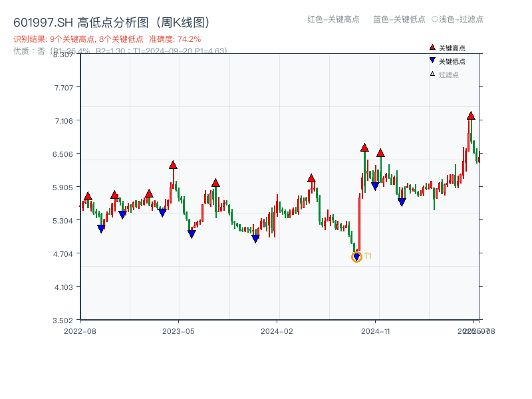
Task: Click the key-high marker near May 2024
Action: tap(311, 178)
